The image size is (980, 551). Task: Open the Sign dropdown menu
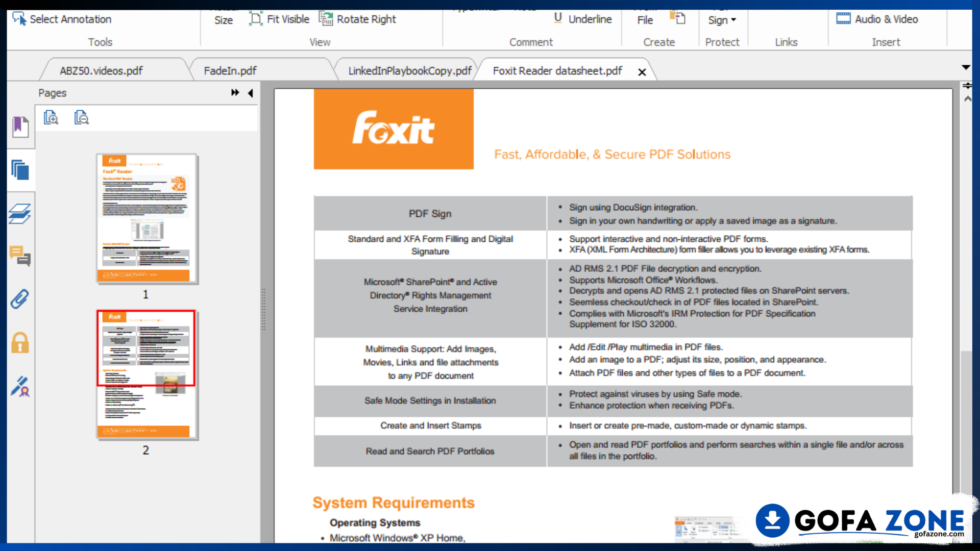(x=722, y=20)
